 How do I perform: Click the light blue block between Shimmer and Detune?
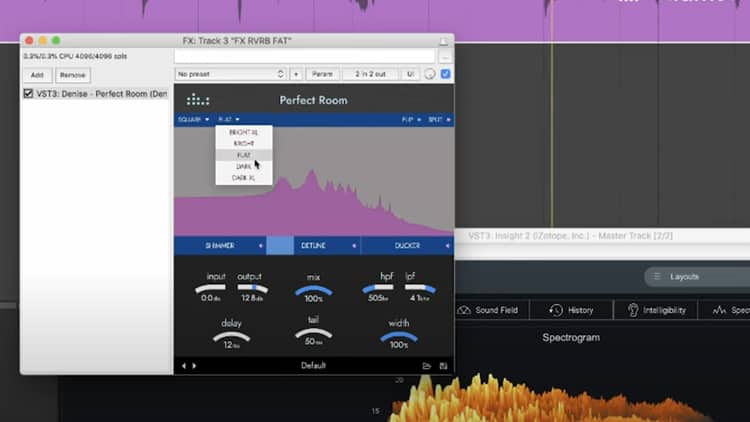[280, 245]
